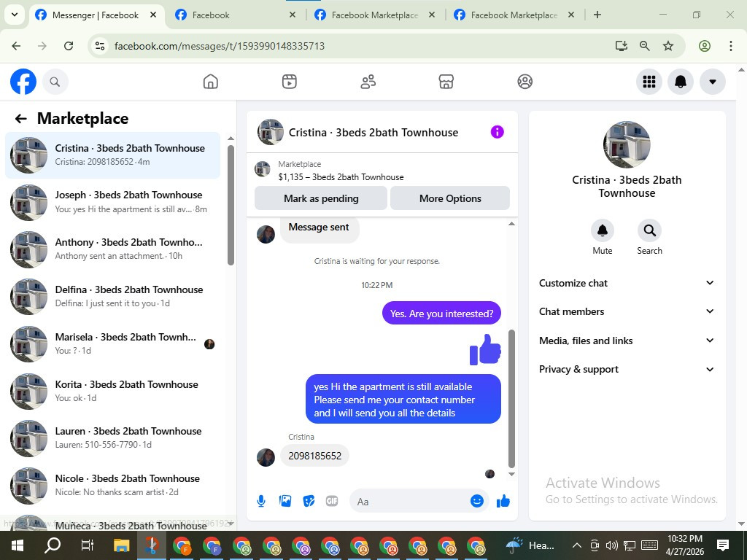Expand Chat members section
Viewport: 747px width, 560px height.
pyautogui.click(x=627, y=311)
